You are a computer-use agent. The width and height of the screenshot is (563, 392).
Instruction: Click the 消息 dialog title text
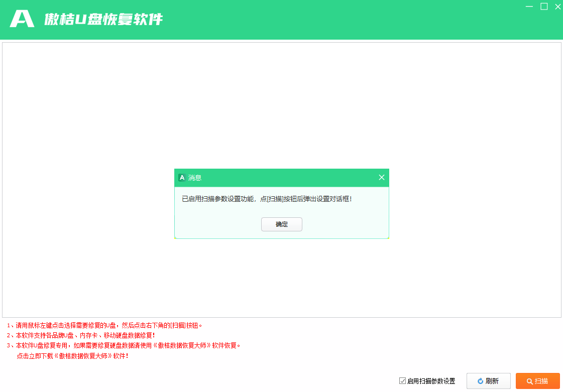click(195, 178)
